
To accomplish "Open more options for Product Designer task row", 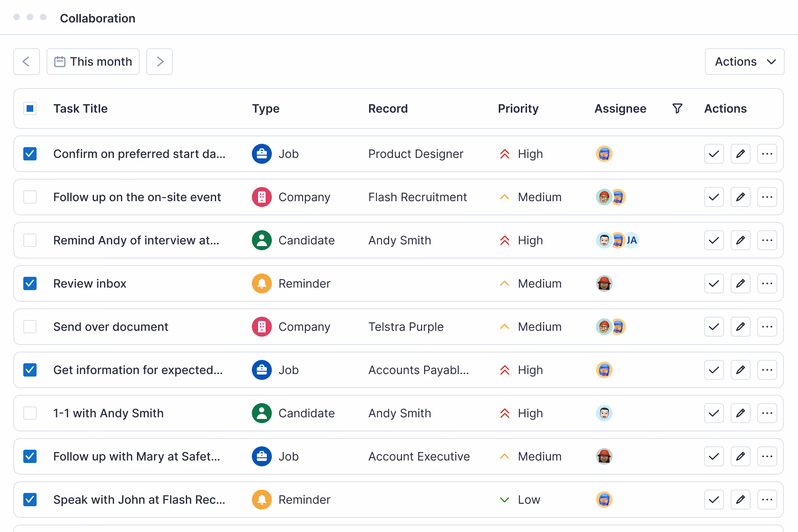I will point(767,154).
